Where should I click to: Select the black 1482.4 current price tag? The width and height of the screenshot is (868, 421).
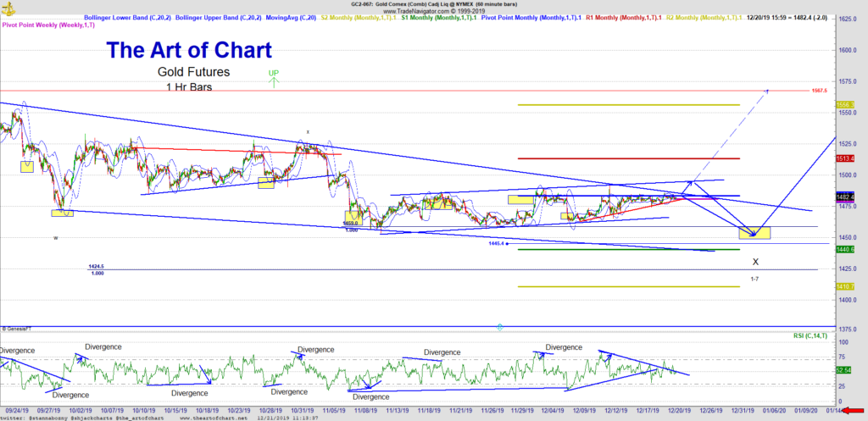(x=845, y=197)
